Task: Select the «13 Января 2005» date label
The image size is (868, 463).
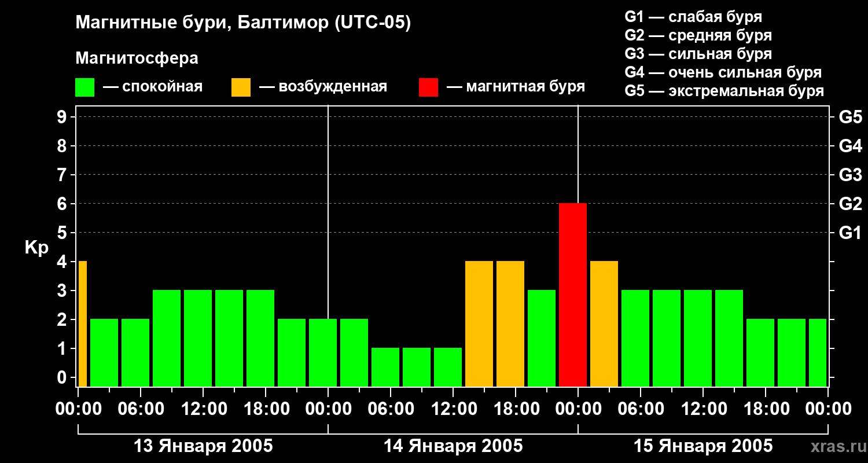Action: (x=203, y=446)
